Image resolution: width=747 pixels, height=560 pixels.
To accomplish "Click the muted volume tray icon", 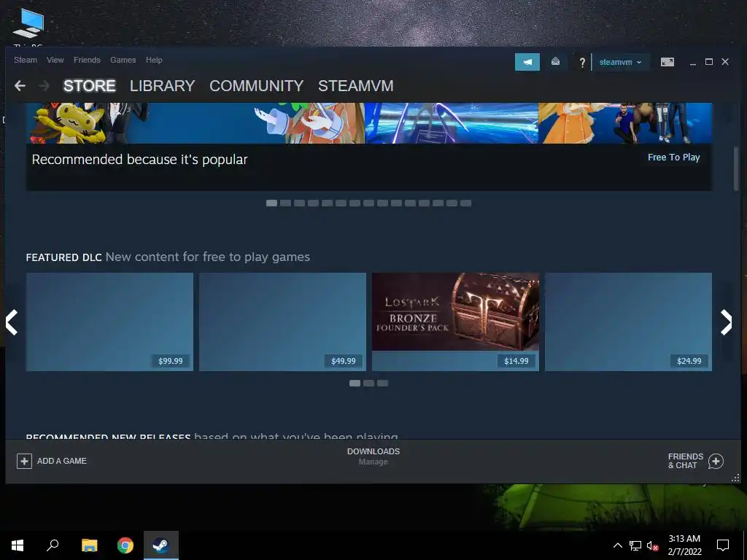I will pos(653,545).
